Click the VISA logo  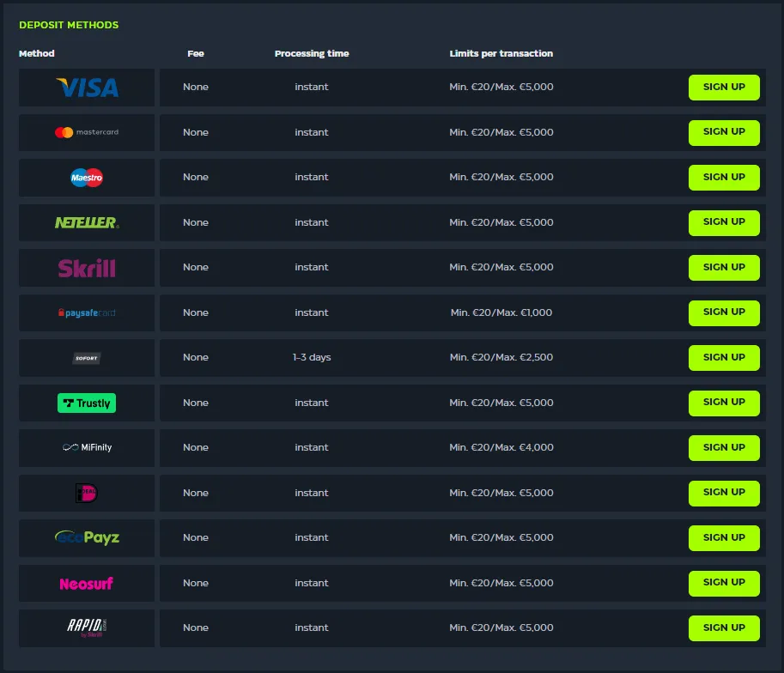pyautogui.click(x=87, y=88)
